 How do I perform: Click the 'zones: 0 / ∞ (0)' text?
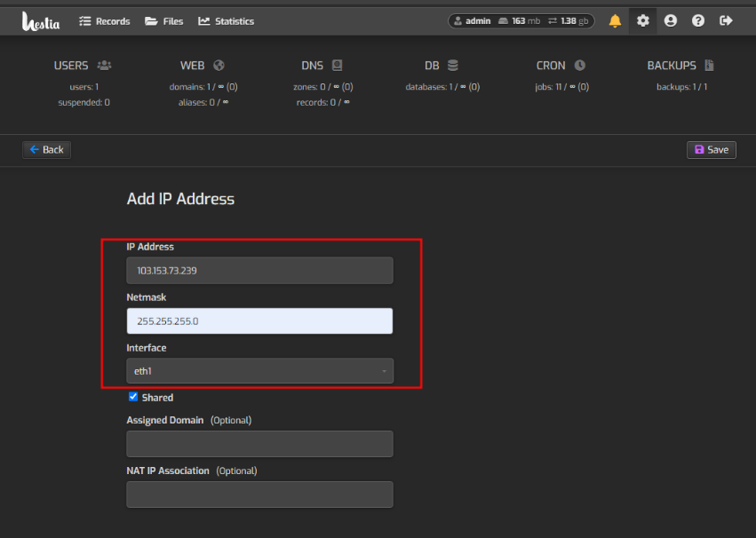pos(323,87)
